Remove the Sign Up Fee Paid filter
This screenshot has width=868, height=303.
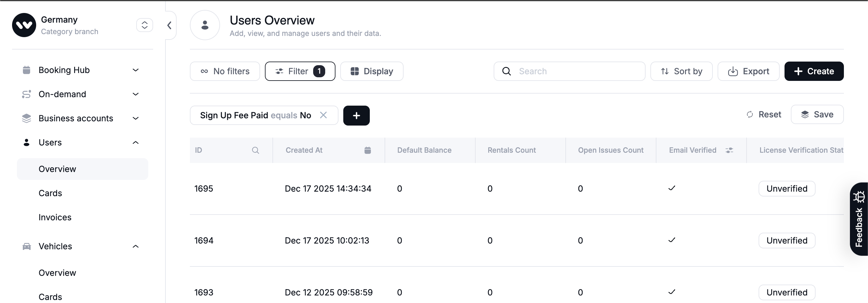coord(323,115)
